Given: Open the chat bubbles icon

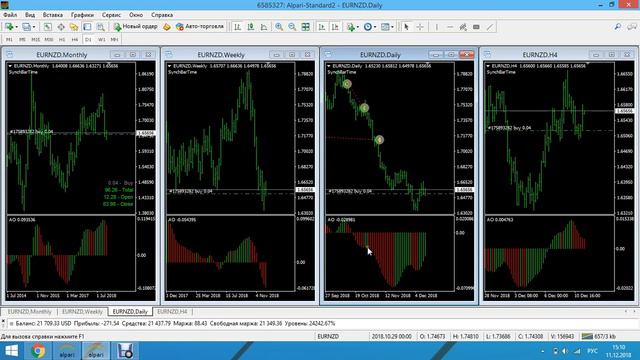Looking at the screenshot, I should pos(632,27).
